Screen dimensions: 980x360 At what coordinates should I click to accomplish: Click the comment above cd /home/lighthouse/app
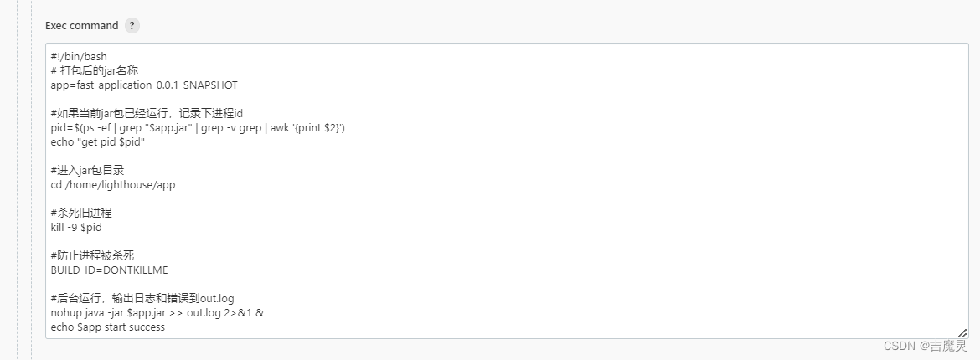point(91,171)
